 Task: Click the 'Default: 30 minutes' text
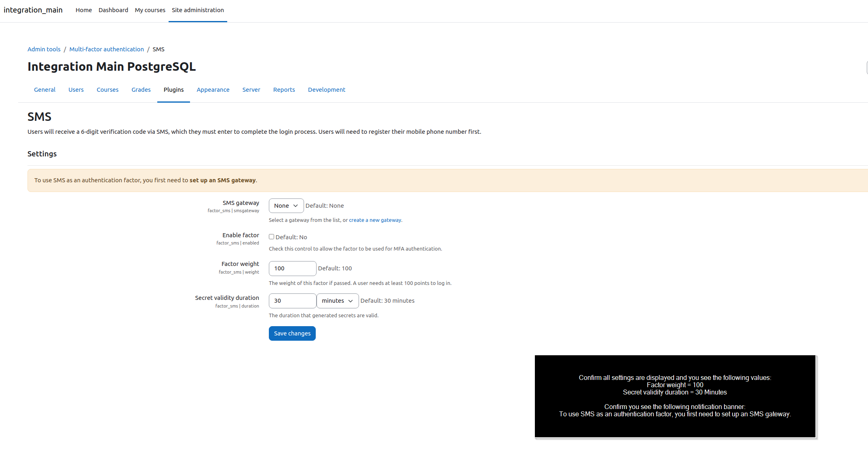pyautogui.click(x=387, y=301)
